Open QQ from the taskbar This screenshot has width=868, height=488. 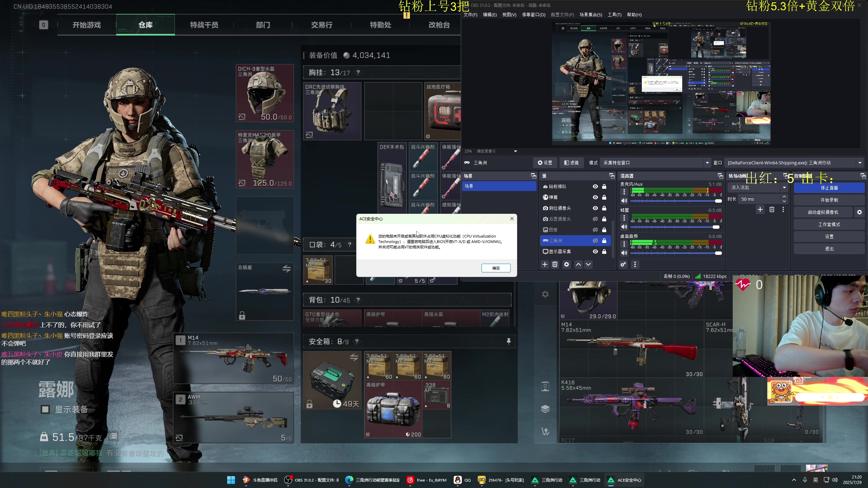(x=462, y=480)
